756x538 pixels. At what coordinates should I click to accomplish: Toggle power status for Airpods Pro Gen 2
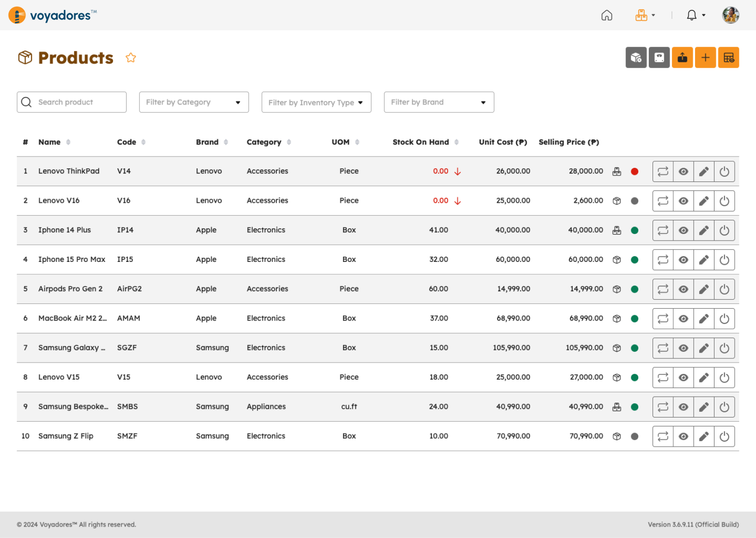724,289
